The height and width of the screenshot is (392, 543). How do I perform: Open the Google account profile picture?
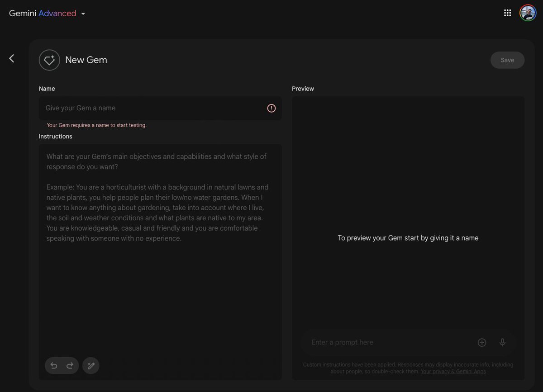pyautogui.click(x=528, y=13)
